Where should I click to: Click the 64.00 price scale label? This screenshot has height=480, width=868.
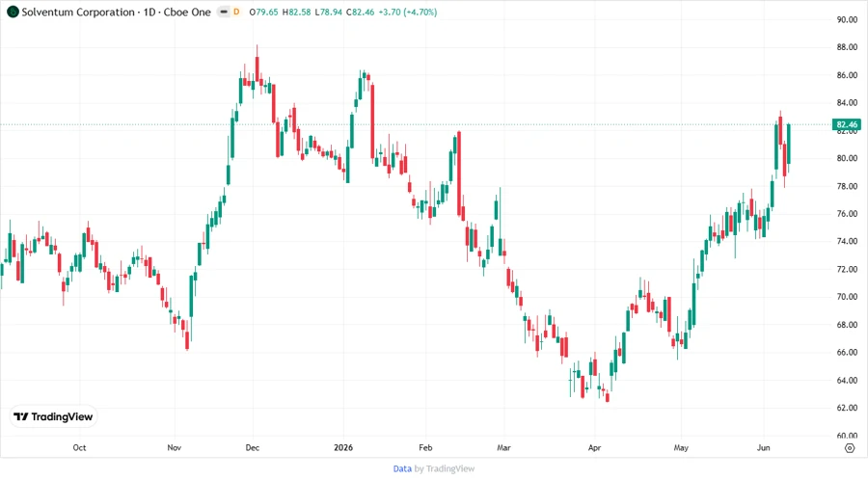(847, 380)
